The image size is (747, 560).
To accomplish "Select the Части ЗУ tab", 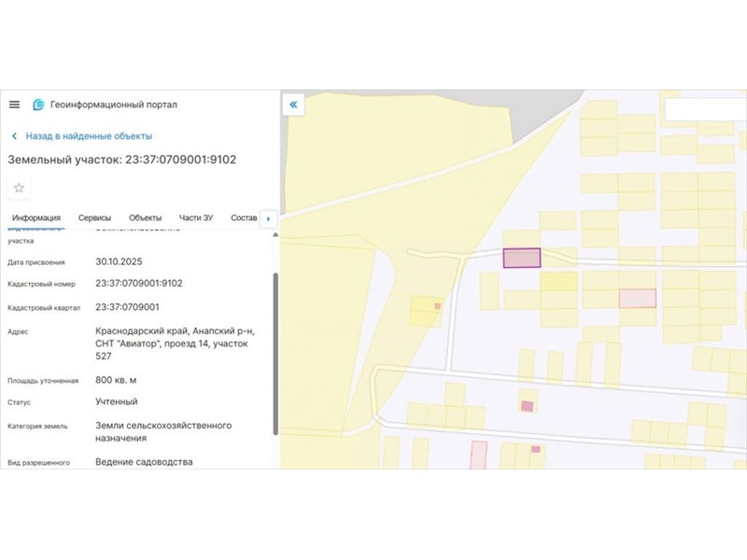I will click(x=196, y=217).
